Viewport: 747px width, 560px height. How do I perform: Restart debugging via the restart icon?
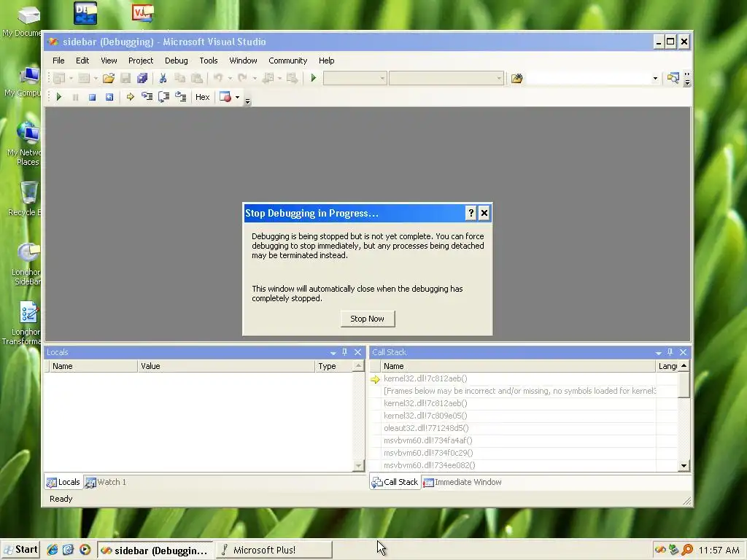pos(109,97)
